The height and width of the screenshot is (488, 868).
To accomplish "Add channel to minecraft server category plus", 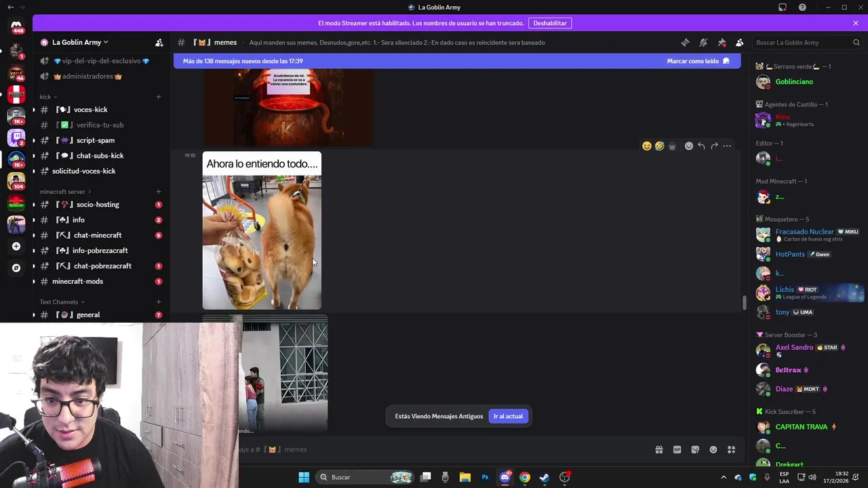I will pos(159,192).
